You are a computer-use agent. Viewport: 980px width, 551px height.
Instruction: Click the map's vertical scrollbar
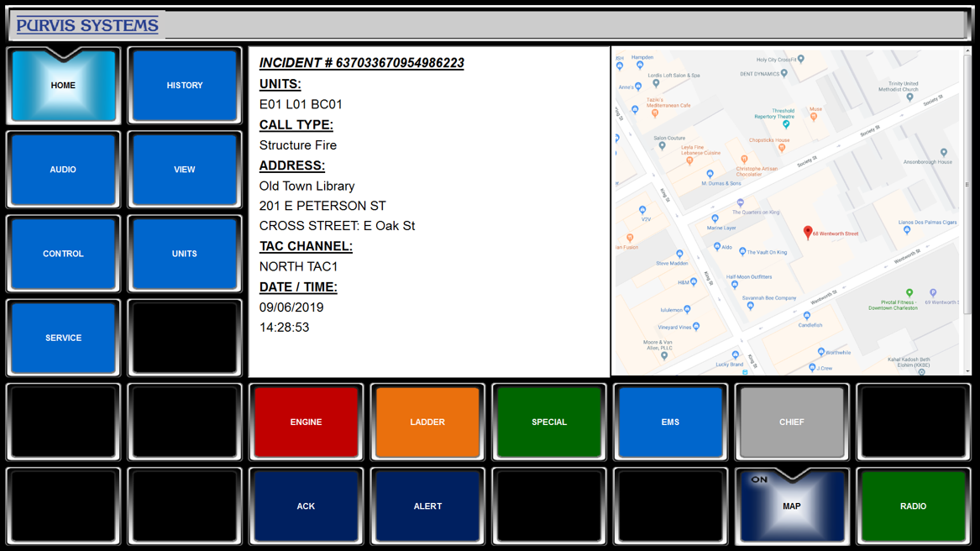(x=967, y=213)
